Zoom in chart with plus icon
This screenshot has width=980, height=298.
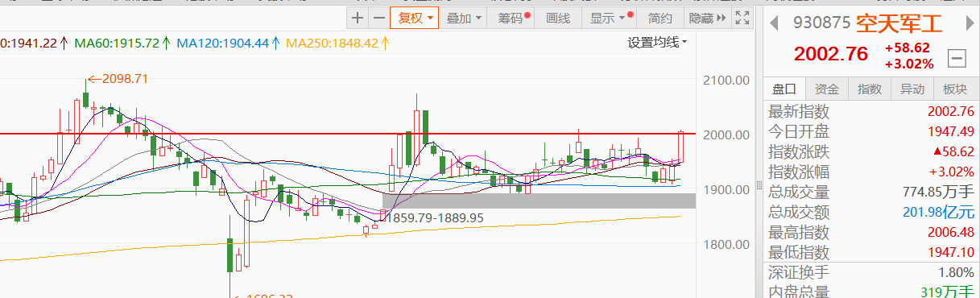358,18
